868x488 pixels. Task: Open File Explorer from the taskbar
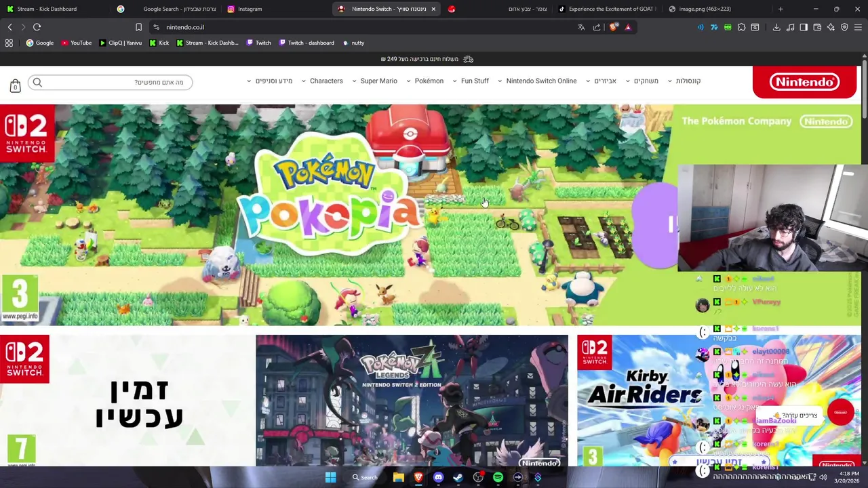coord(399,477)
